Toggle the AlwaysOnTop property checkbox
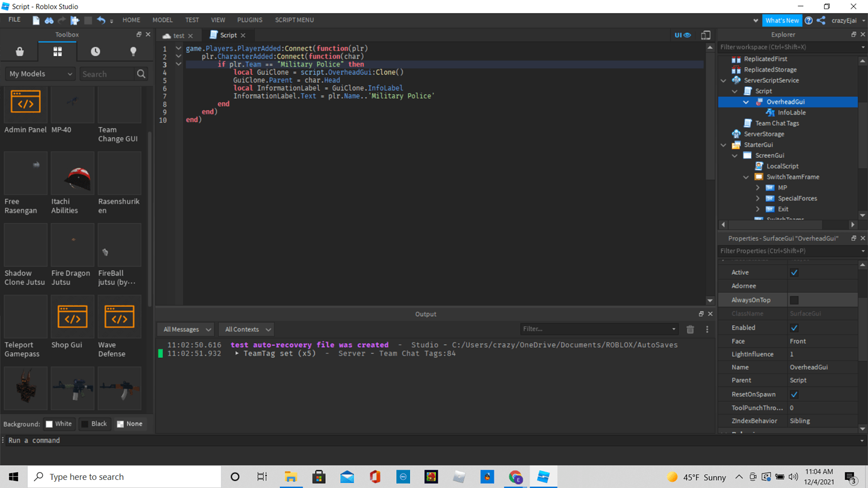The height and width of the screenshot is (488, 868). click(794, 300)
